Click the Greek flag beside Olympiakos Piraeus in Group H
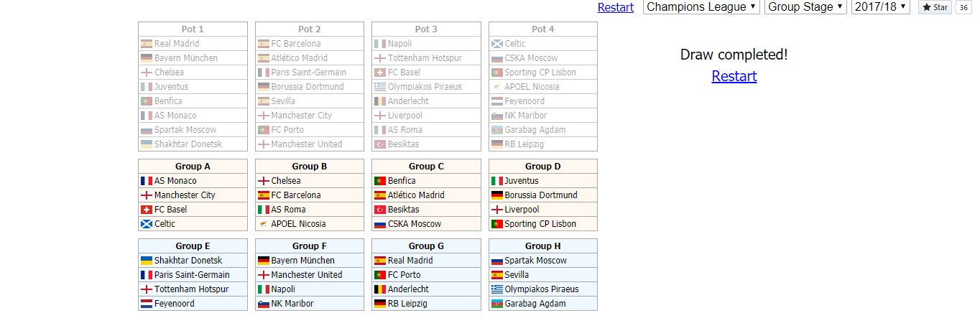The image size is (980, 336). (x=498, y=289)
